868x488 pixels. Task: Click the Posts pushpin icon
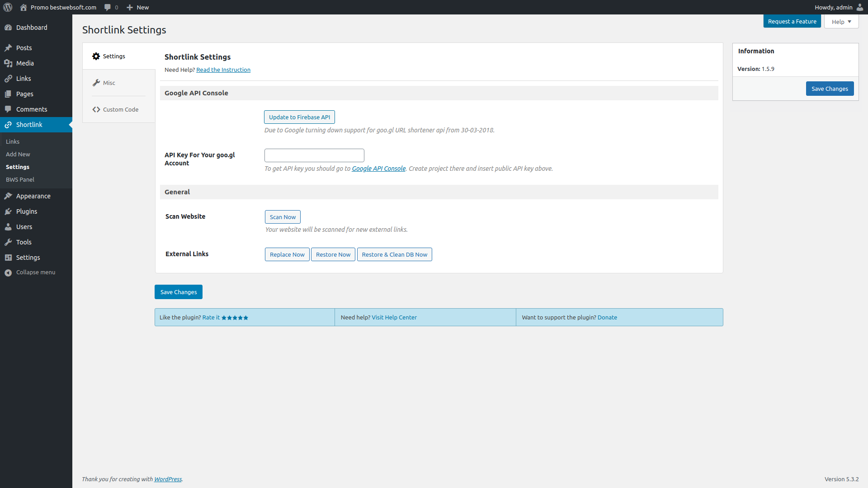[x=8, y=48]
